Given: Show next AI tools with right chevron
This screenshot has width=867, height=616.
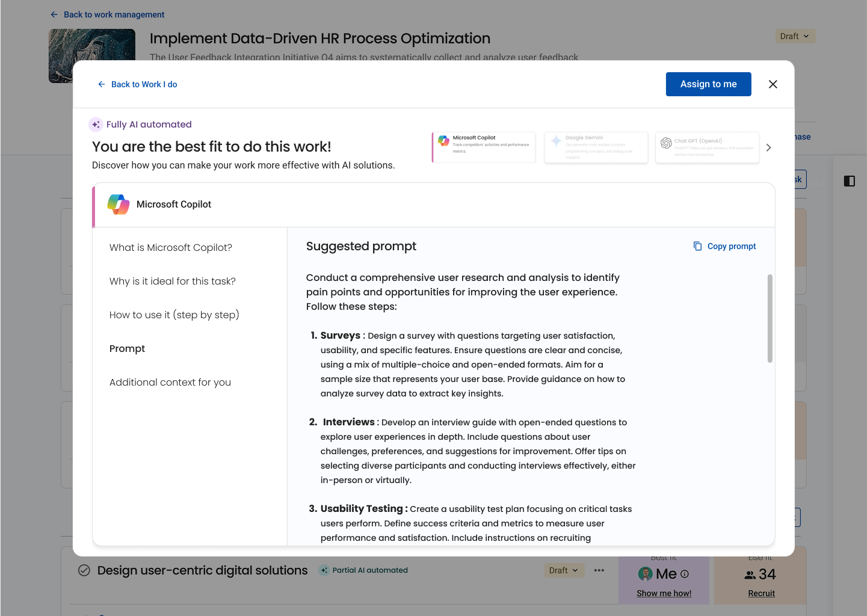Looking at the screenshot, I should pyautogui.click(x=768, y=147).
